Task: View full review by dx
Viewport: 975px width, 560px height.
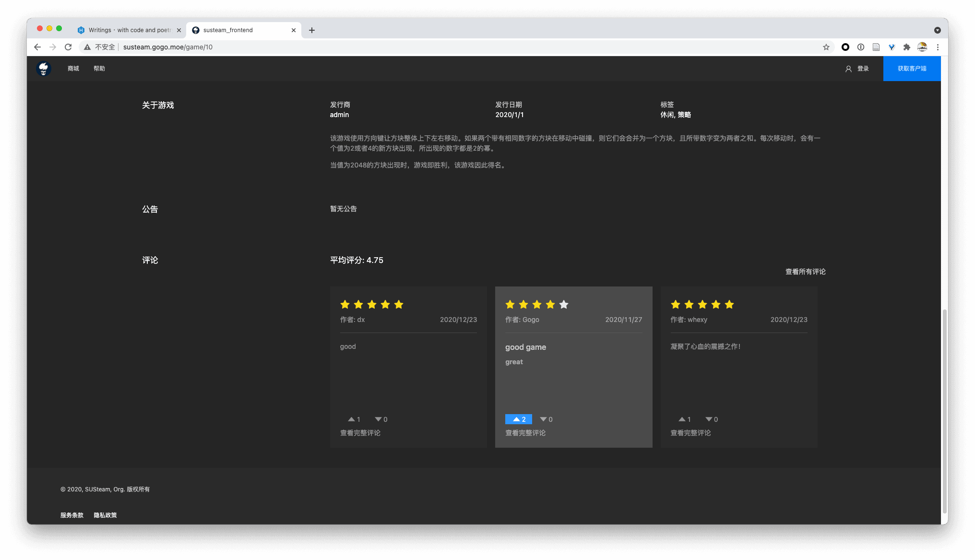Action: [x=360, y=433]
